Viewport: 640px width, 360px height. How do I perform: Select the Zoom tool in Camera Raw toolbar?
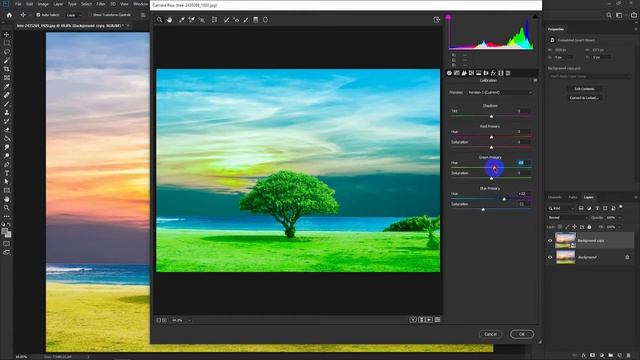point(160,20)
